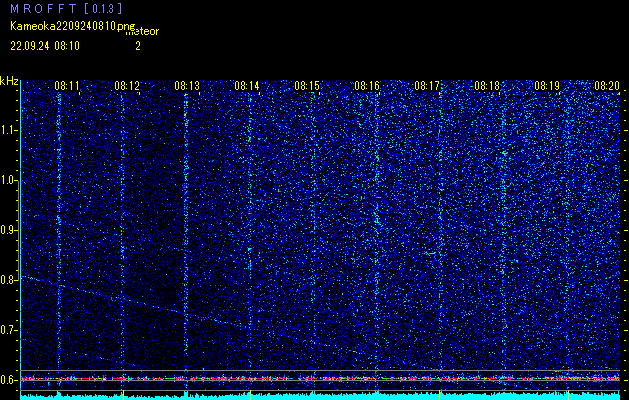Click the 0.8 frequency axis label
This screenshot has width=629, height=400.
(9, 280)
